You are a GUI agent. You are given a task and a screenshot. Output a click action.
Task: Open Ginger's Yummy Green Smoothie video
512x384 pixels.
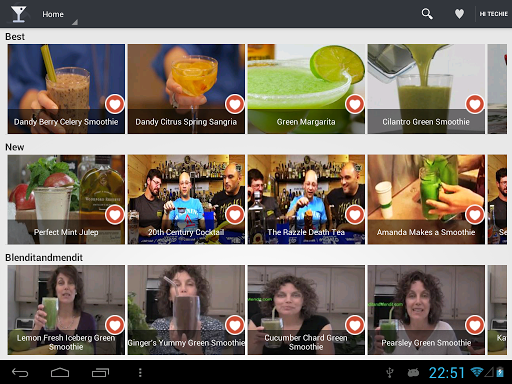pos(186,310)
